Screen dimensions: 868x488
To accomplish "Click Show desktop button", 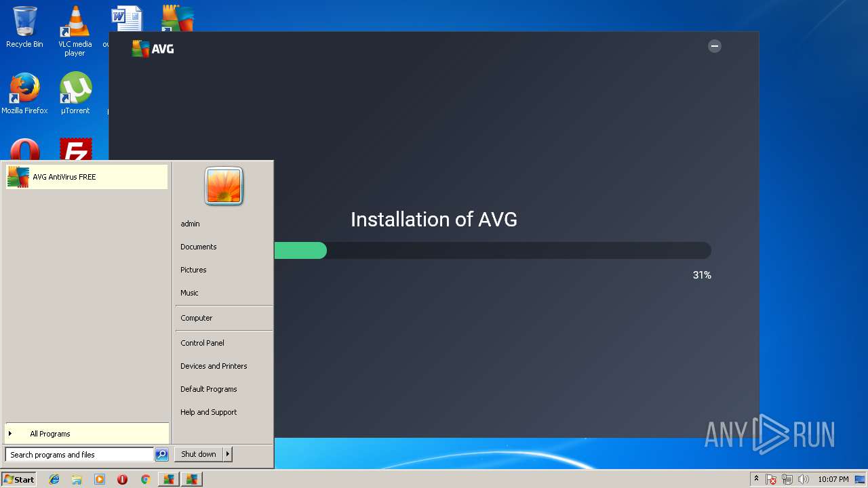I will coord(861,479).
